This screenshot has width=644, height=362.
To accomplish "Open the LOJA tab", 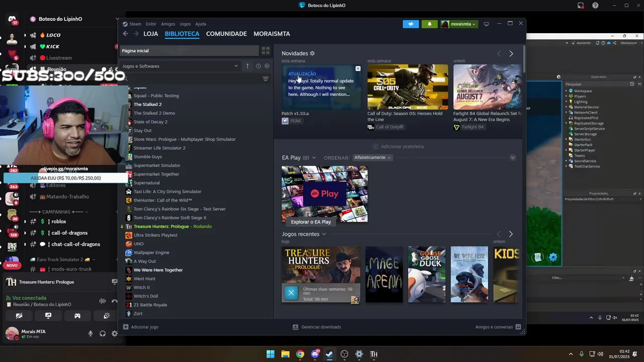I will click(150, 34).
